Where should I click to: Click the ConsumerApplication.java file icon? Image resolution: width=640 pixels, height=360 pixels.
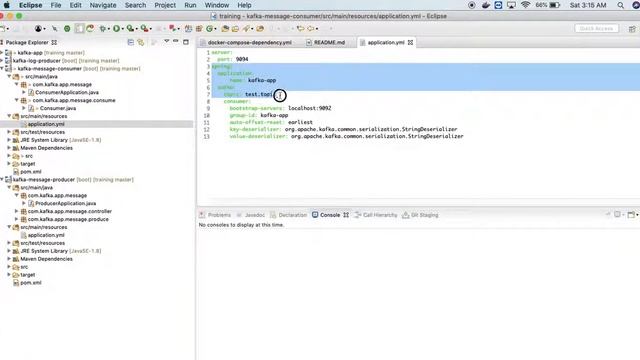point(31,92)
